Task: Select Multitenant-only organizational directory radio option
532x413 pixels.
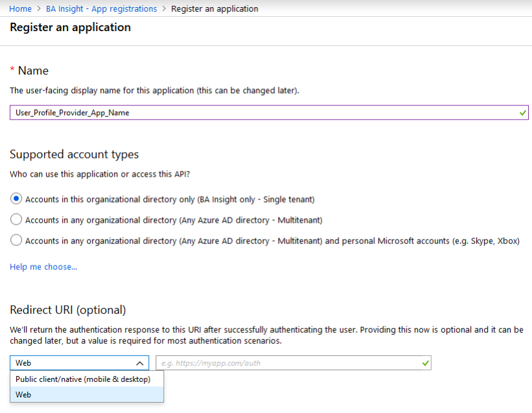Action: (x=16, y=219)
